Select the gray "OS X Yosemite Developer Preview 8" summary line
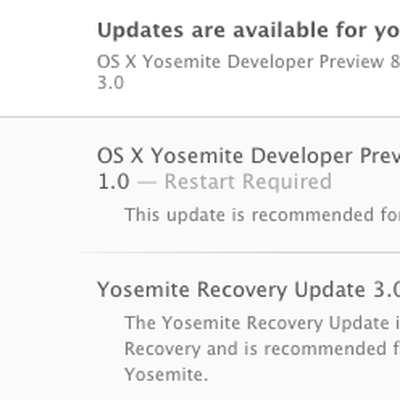Image resolution: width=400 pixels, height=400 pixels. (x=249, y=62)
